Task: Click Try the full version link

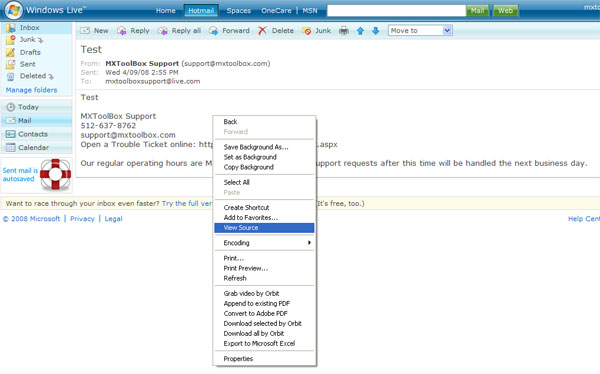Action: click(x=187, y=204)
